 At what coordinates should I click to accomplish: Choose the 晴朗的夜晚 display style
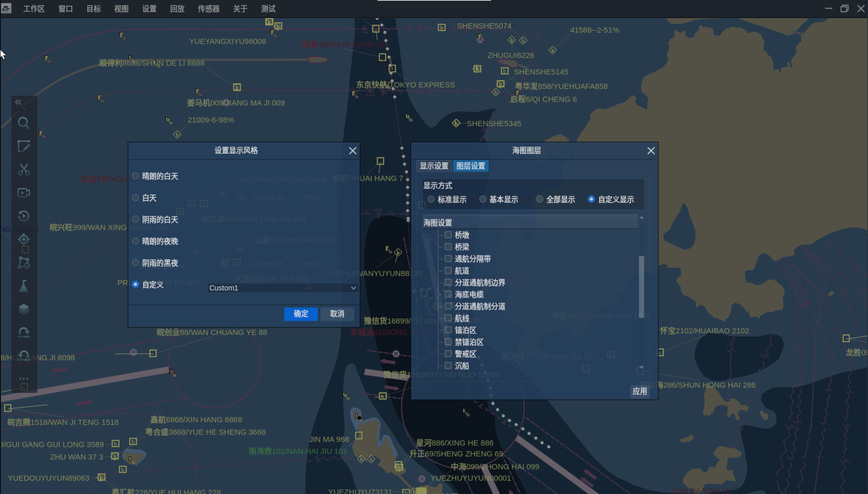click(x=136, y=241)
